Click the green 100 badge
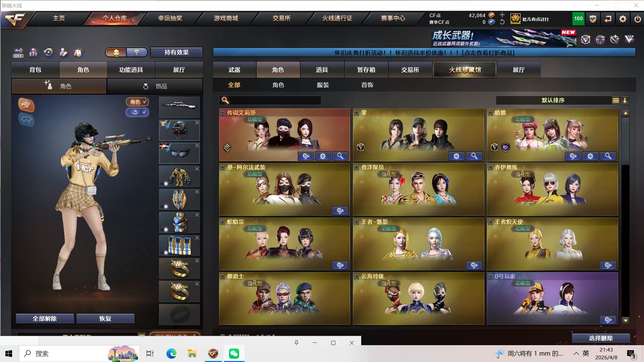The image size is (644, 362). pyautogui.click(x=578, y=19)
